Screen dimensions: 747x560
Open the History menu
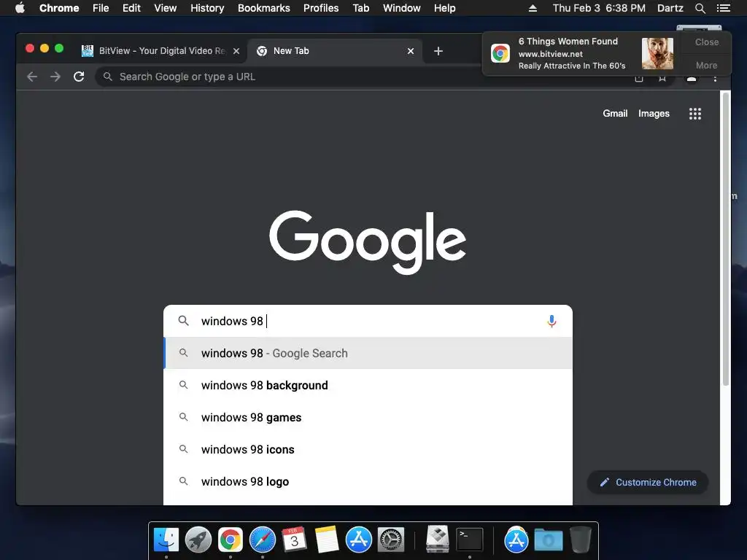tap(207, 8)
